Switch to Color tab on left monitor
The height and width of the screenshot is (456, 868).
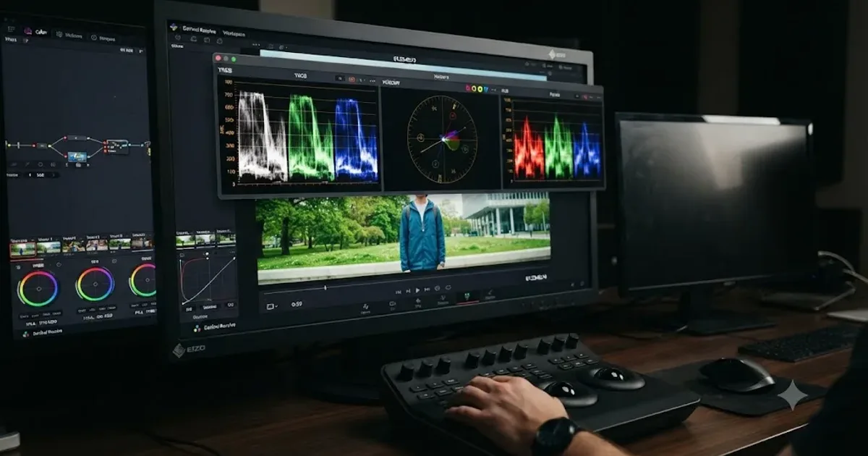35,32
